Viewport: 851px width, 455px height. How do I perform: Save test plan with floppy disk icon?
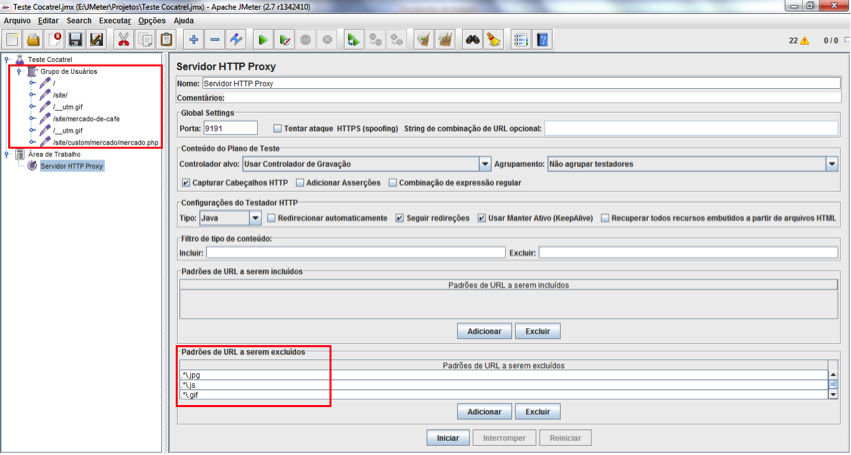[75, 40]
